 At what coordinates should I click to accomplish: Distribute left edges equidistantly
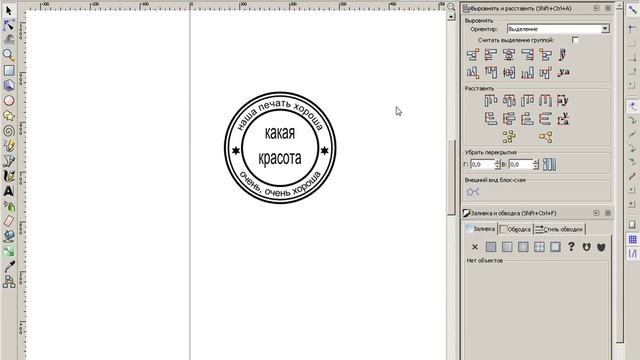coord(491,100)
